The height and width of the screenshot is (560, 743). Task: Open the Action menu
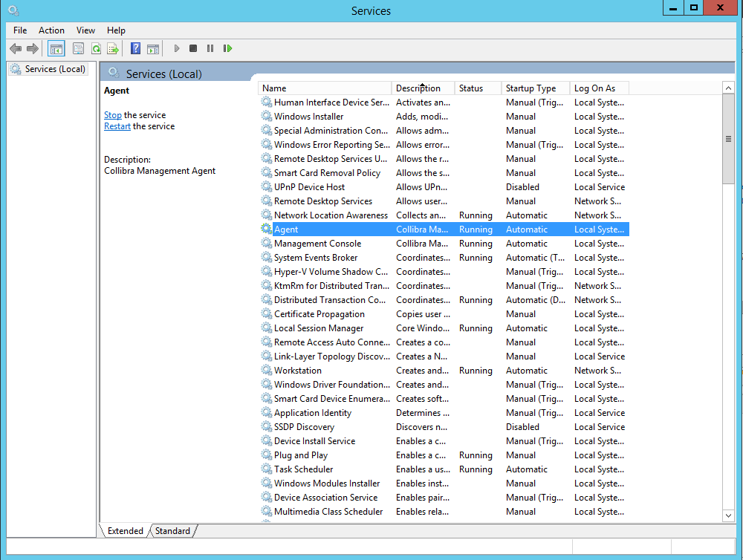(x=51, y=30)
